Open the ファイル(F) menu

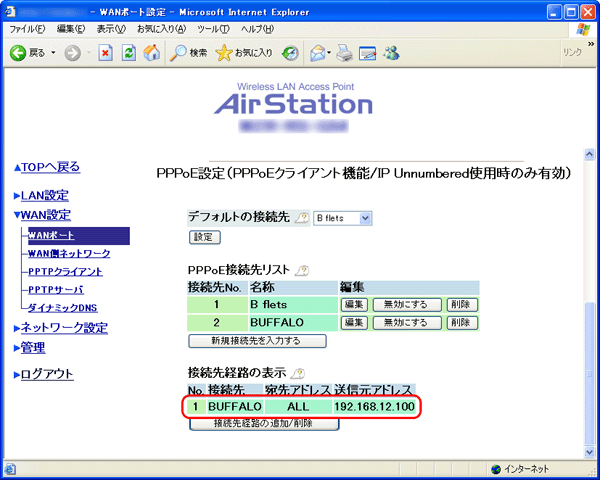point(27,29)
